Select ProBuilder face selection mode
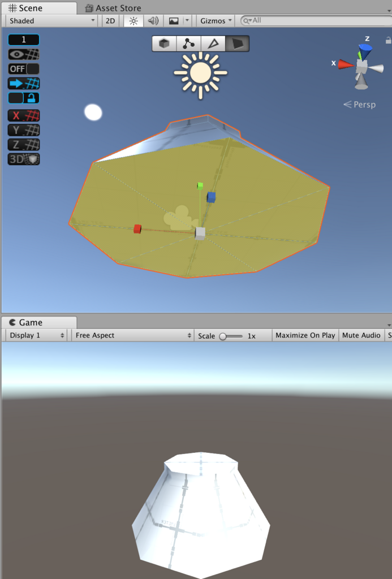392x579 pixels. [x=237, y=44]
